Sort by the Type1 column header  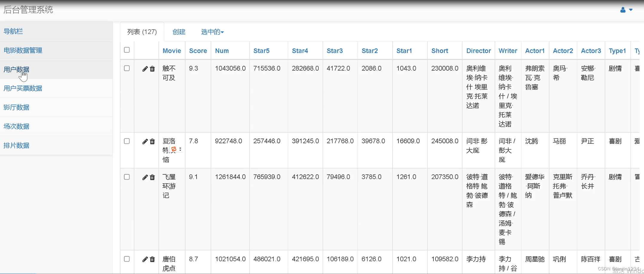point(617,51)
